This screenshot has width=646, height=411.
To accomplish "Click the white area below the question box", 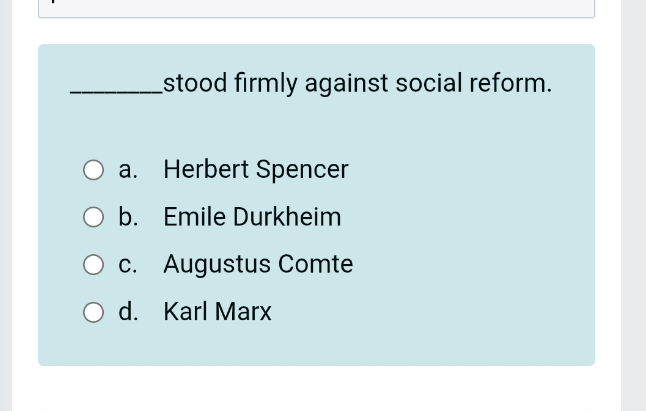I will click(x=316, y=389).
